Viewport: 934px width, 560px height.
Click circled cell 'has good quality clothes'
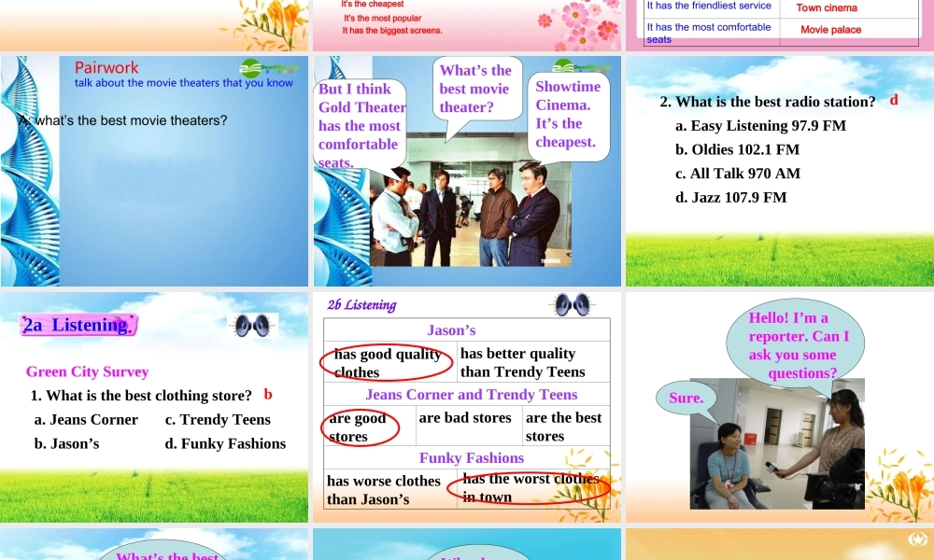point(390,362)
